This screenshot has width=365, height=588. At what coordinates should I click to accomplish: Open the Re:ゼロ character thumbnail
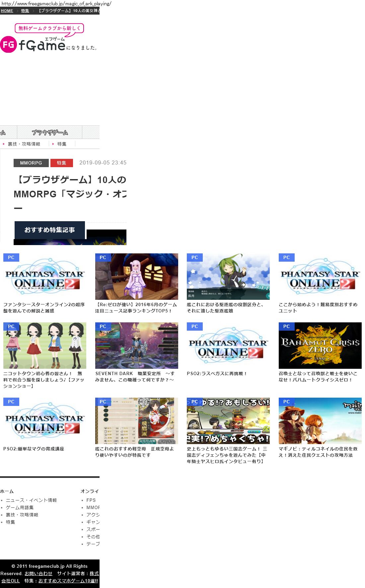tap(137, 277)
